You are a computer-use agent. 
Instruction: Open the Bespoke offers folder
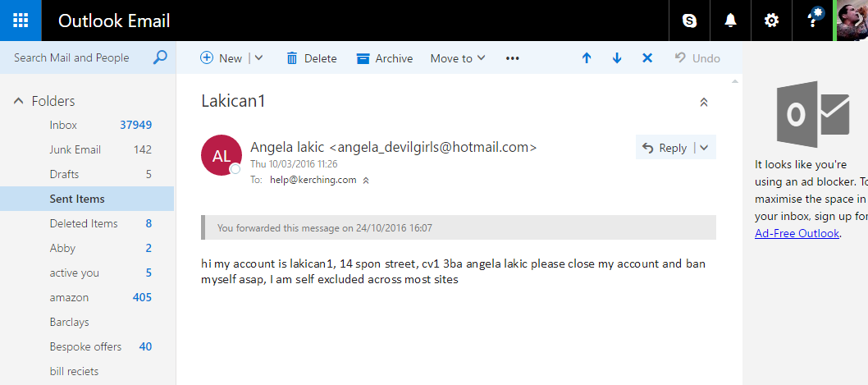click(87, 346)
